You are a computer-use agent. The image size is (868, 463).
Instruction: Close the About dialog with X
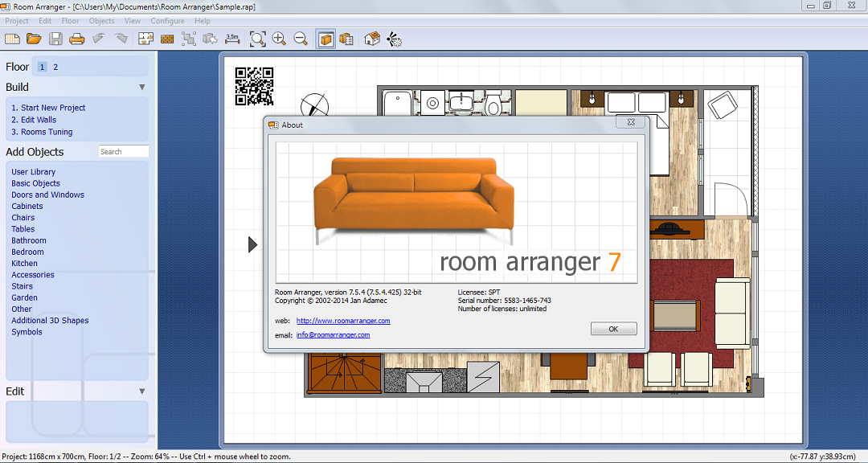631,122
